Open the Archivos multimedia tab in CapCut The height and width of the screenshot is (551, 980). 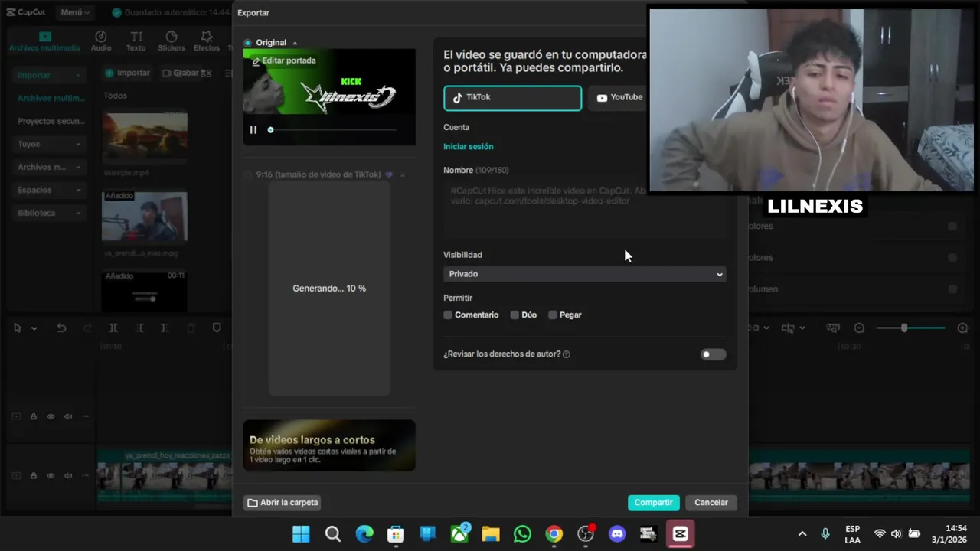tap(44, 42)
